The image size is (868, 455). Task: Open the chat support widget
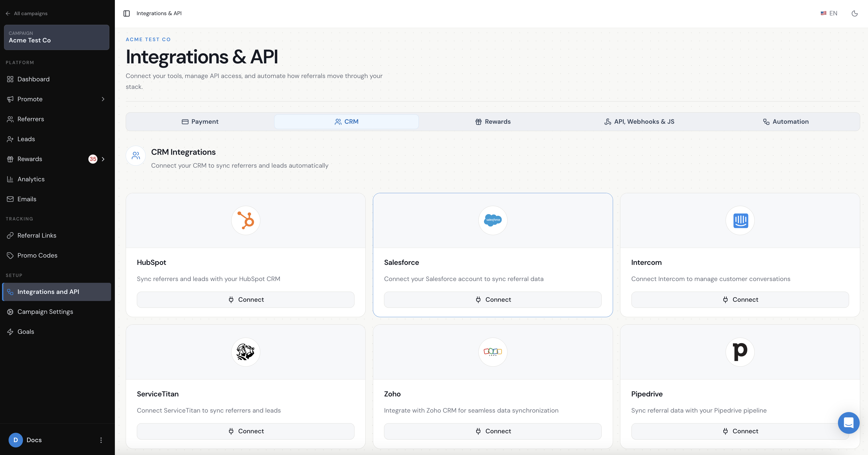(849, 423)
